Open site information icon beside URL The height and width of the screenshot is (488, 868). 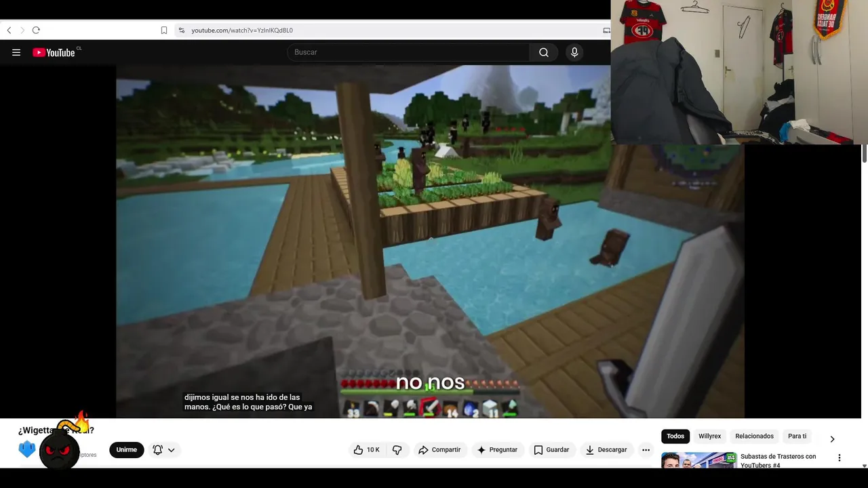[181, 30]
